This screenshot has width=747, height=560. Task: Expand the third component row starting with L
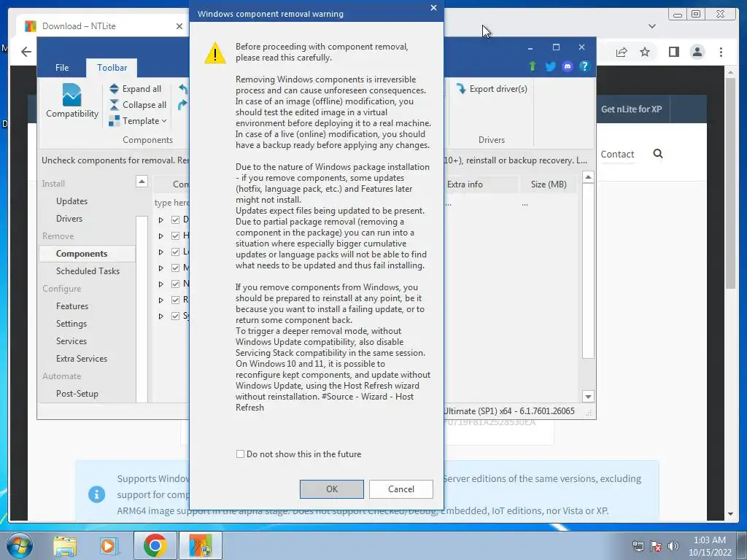tap(161, 252)
